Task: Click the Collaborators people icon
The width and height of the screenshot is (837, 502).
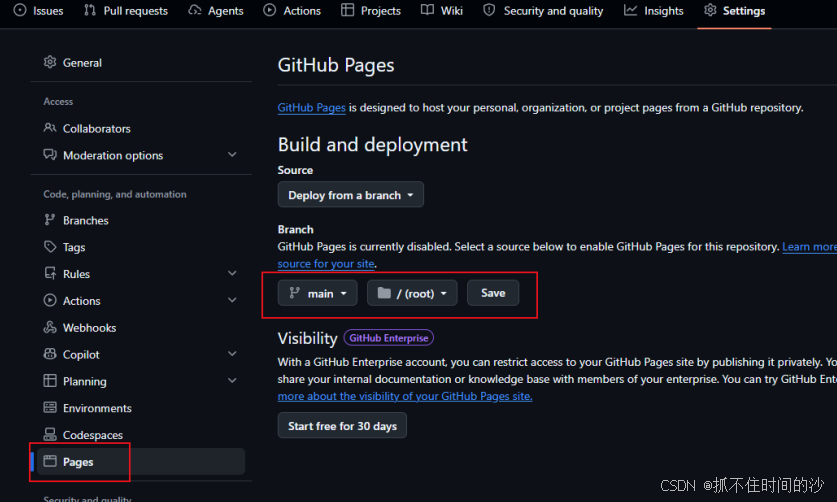Action: pos(50,128)
